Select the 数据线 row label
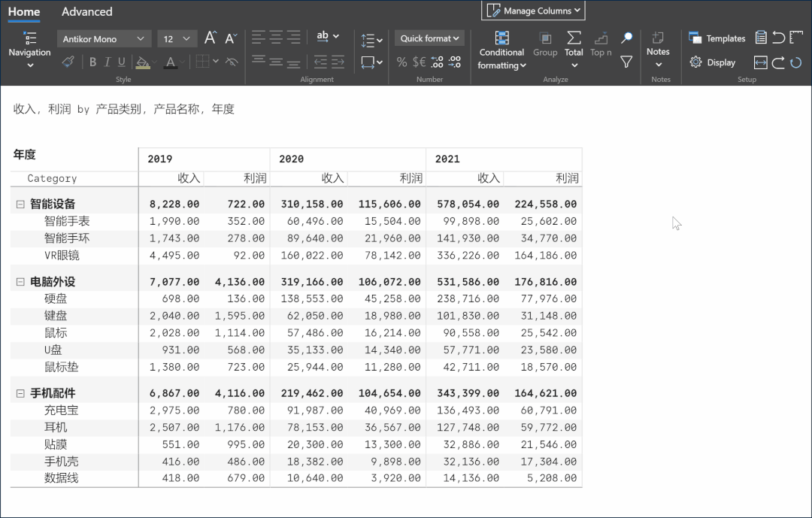 click(61, 478)
